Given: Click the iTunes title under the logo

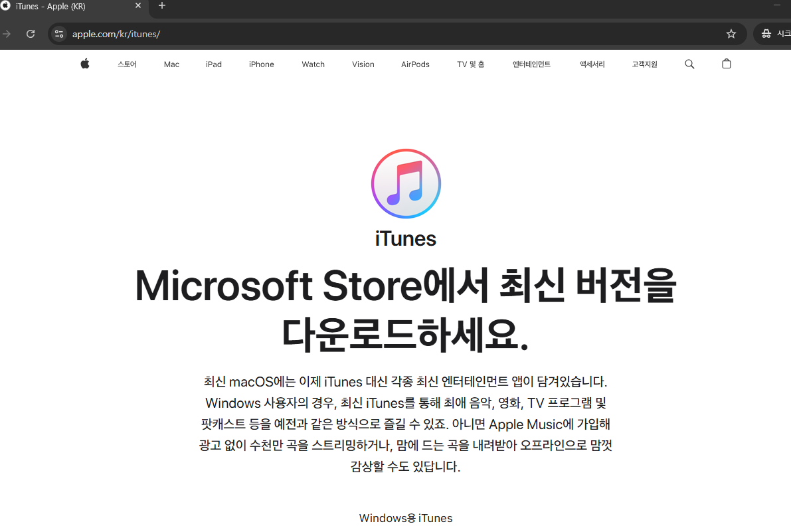Looking at the screenshot, I should click(x=406, y=239).
